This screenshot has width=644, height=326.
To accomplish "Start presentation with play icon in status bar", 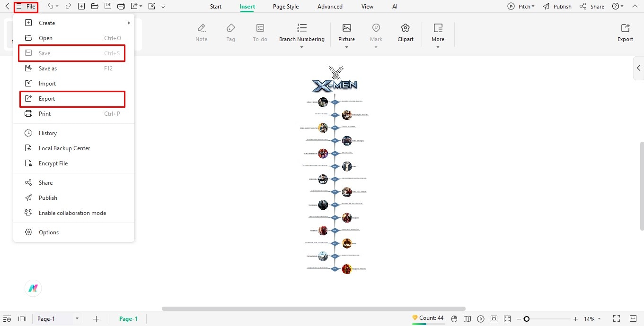I will [x=481, y=319].
